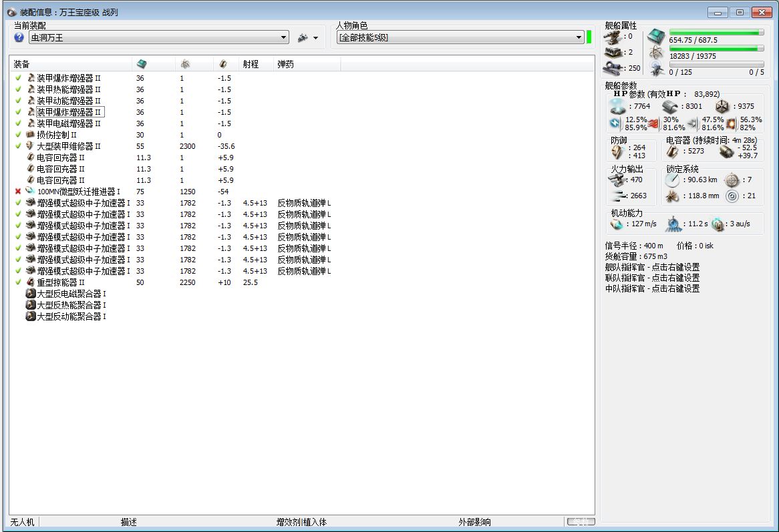Click the volley damage icon showing 2663
779x532 pixels.
coord(617,196)
